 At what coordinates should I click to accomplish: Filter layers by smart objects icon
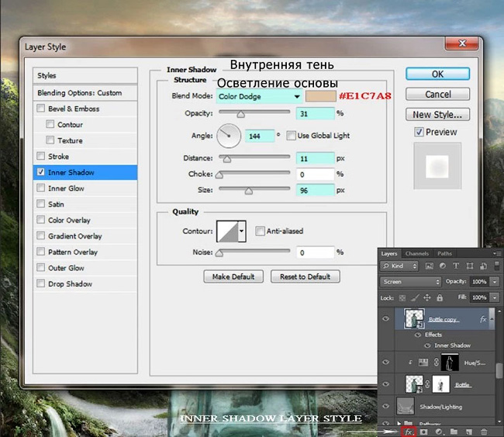pyautogui.click(x=483, y=265)
